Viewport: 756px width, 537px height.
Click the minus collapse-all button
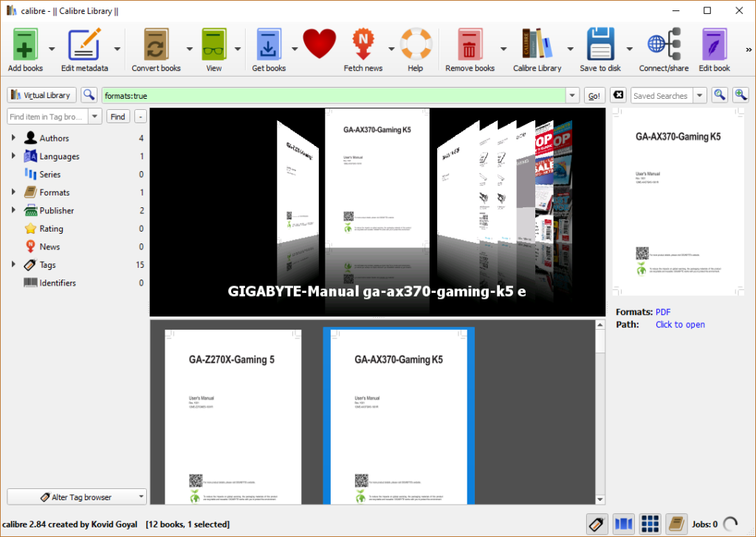tap(140, 117)
